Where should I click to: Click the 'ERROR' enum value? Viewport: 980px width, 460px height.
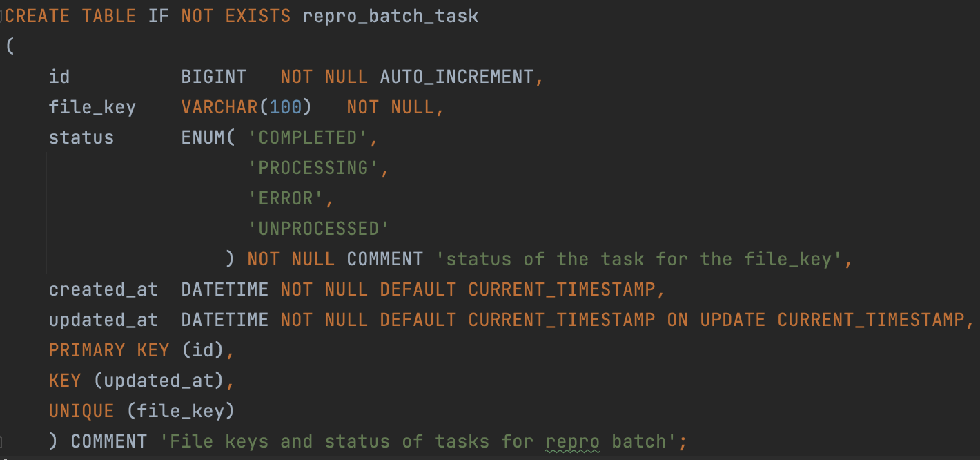[x=285, y=198]
